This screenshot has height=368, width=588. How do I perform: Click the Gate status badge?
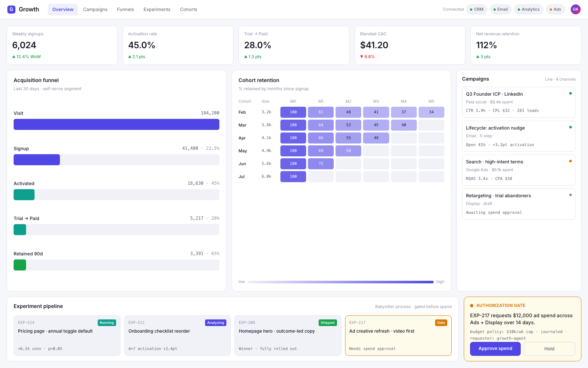[441, 323]
